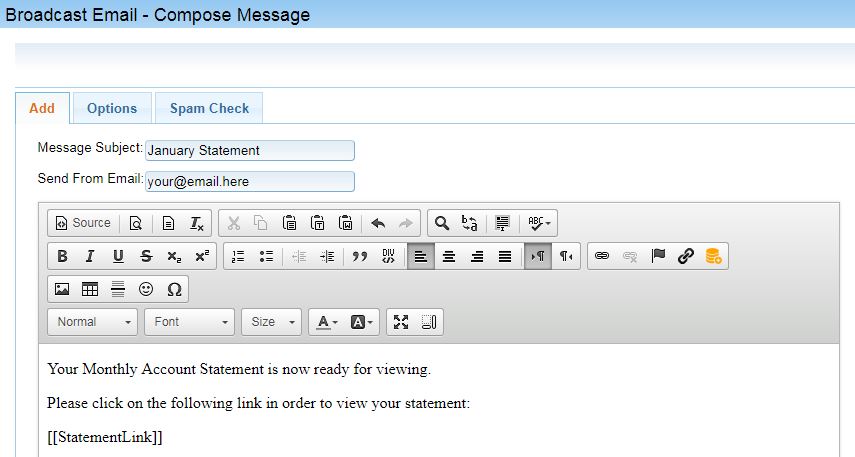Open the Size dropdown
The width and height of the screenshot is (855, 457).
click(273, 322)
